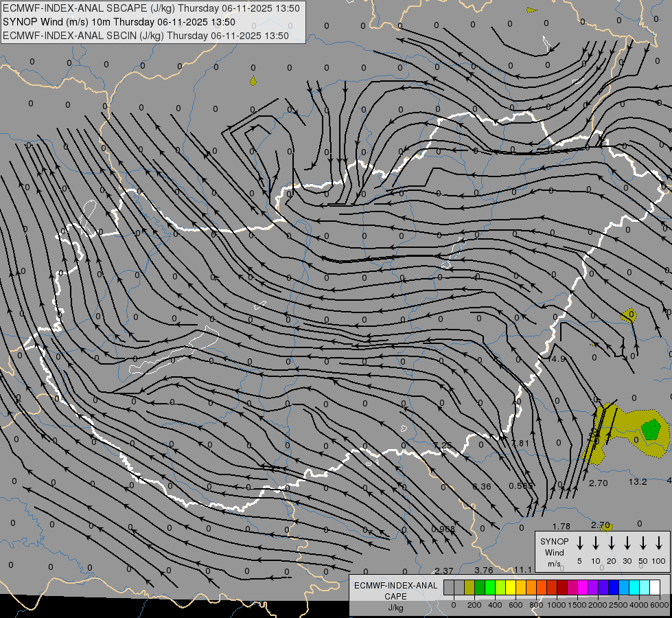Click the 1000 tick on CAPE scale

[x=557, y=605]
